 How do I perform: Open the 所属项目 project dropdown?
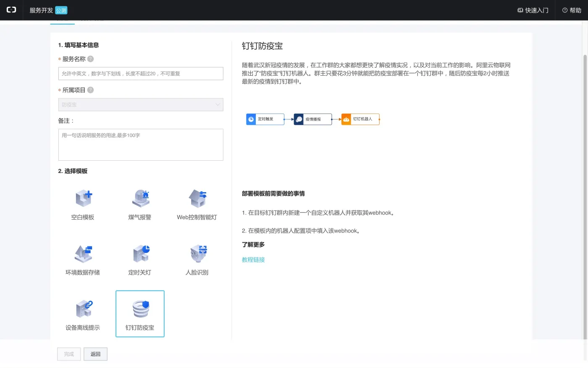click(x=141, y=105)
